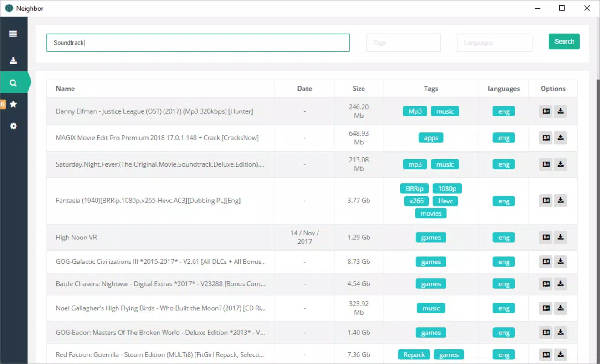Download Noel Gallagher's High Flying Birds album
Image resolution: width=600 pixels, height=364 pixels.
560,308
